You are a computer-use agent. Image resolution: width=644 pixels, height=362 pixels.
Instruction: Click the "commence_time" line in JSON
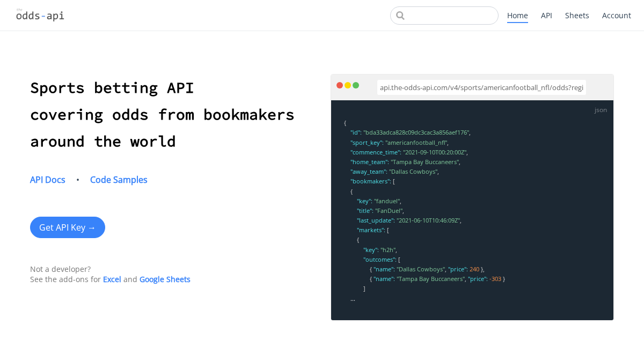click(409, 152)
